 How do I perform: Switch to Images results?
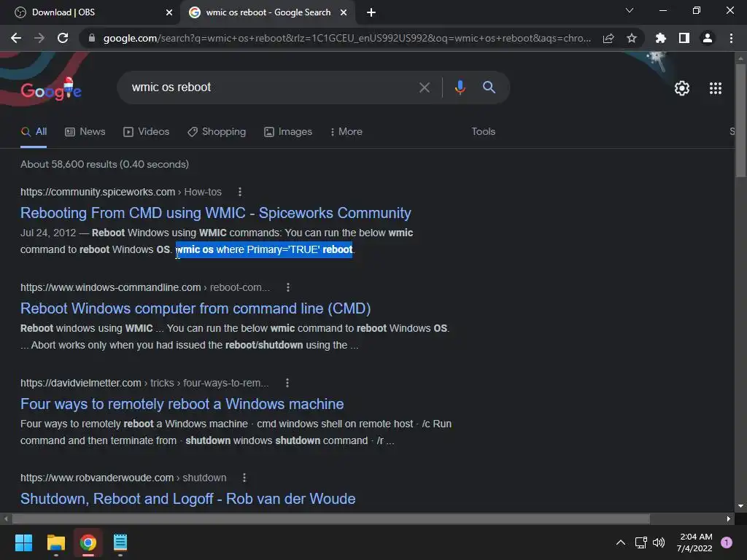pos(288,132)
